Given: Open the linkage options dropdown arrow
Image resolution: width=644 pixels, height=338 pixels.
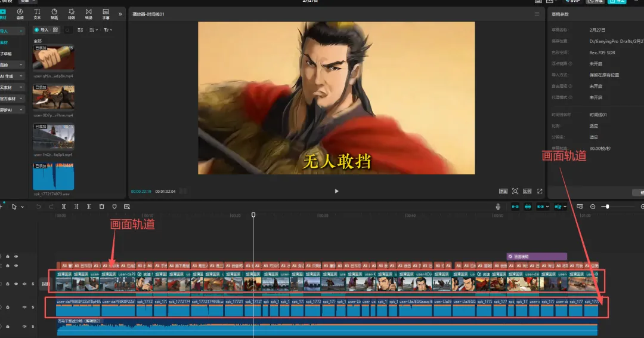Looking at the screenshot, I should pos(547,207).
